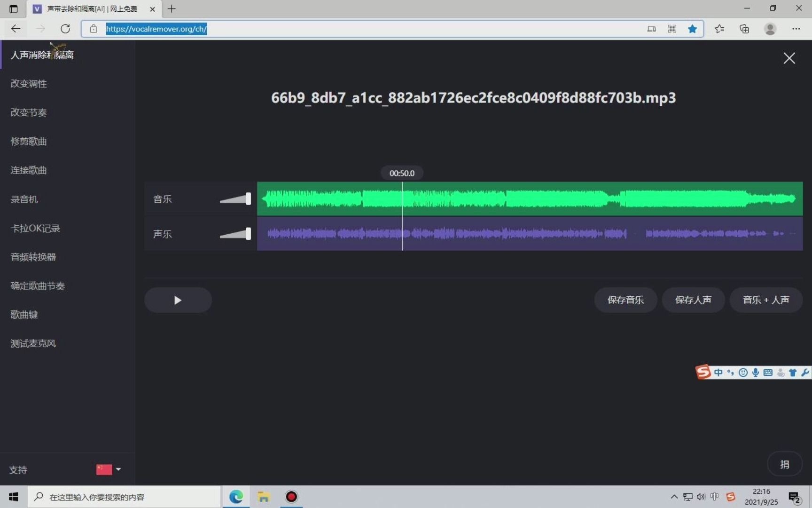Click the green 音乐 waveform
This screenshot has height=508, width=812.
pyautogui.click(x=530, y=199)
